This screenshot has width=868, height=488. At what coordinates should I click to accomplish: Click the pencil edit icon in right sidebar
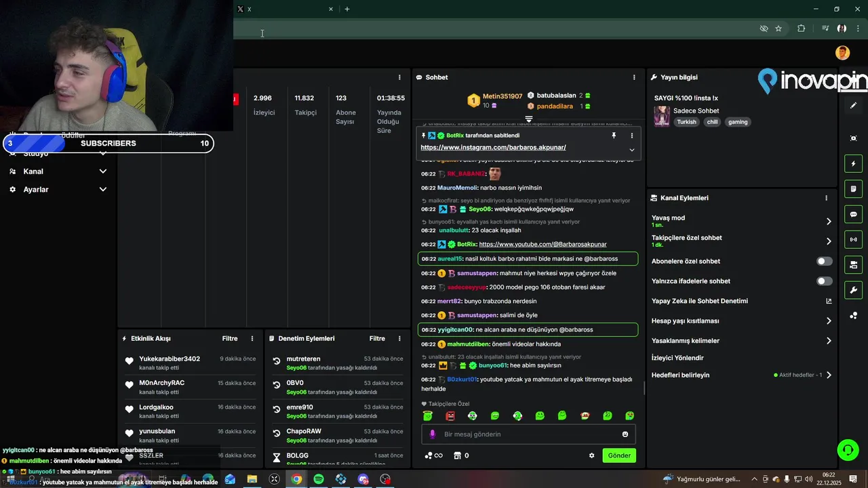(853, 106)
